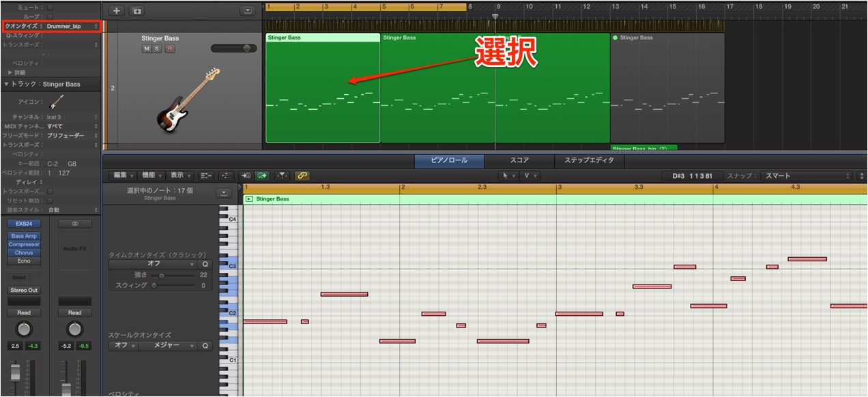Select the first Stinger Bass region
The image size is (868, 397).
point(323,88)
